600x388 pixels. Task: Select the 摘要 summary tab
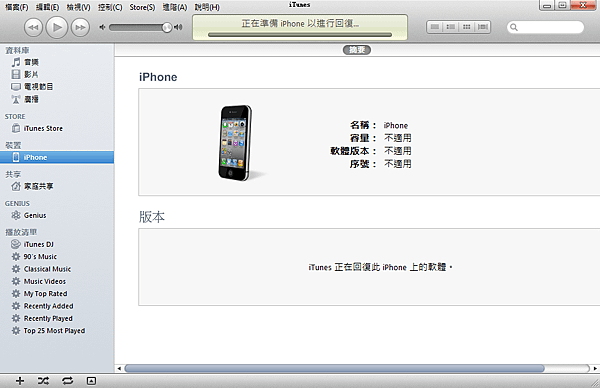click(357, 50)
